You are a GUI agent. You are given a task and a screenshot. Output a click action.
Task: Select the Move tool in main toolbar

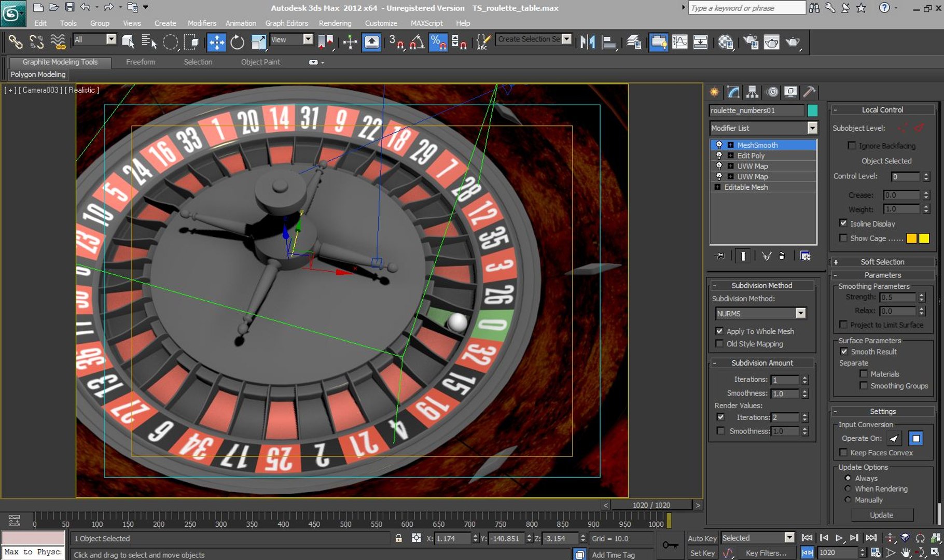[x=216, y=42]
